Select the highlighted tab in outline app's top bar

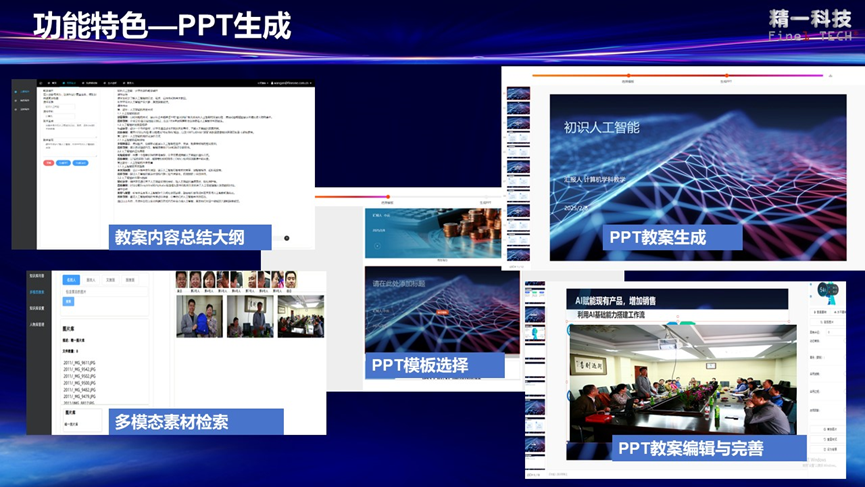pyautogui.click(x=70, y=83)
